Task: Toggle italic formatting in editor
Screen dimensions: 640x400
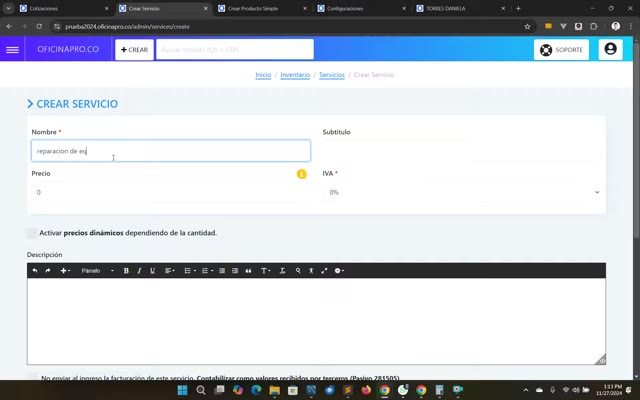Action: [139, 271]
